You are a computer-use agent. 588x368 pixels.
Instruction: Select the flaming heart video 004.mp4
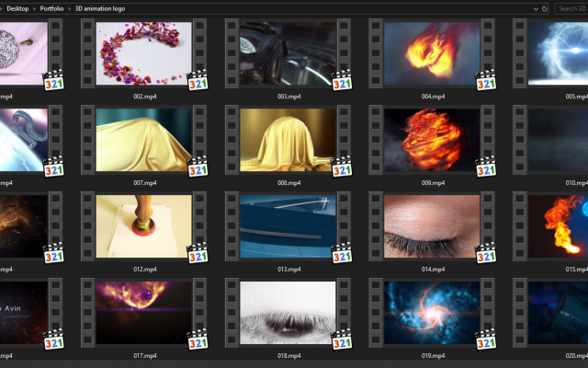click(x=433, y=54)
